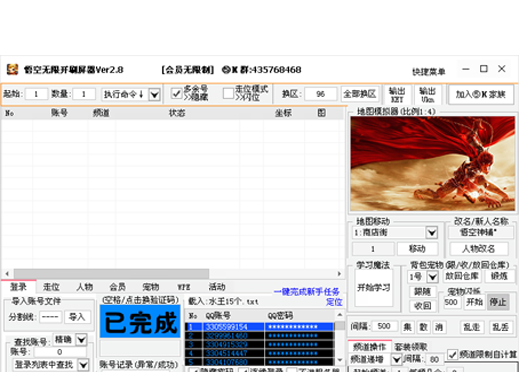519x372 pixels.
Task: Open the 宠物 tab
Action: tap(151, 287)
